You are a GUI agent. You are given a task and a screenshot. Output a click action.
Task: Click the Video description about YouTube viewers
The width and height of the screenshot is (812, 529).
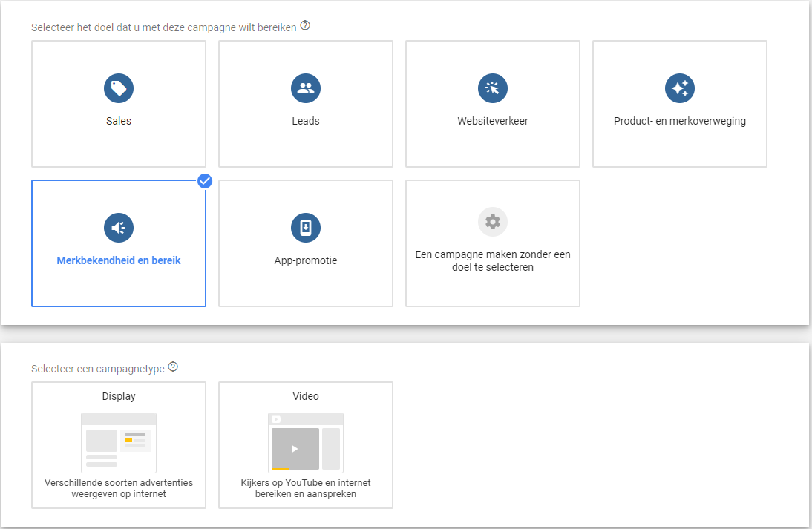306,488
